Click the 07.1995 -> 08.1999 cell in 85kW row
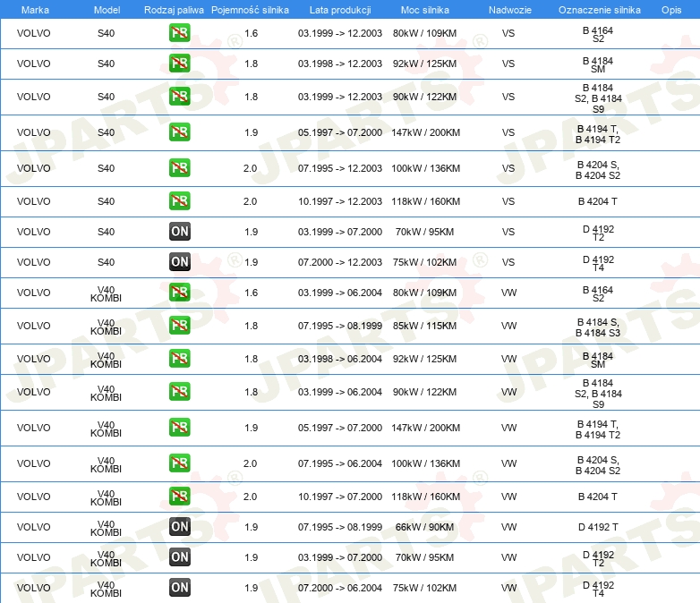Screen dimensions: 700x603 coord(339,326)
